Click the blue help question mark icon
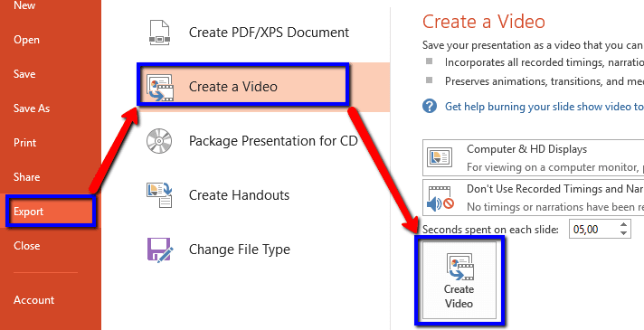Image resolution: width=644 pixels, height=330 pixels. tap(430, 107)
